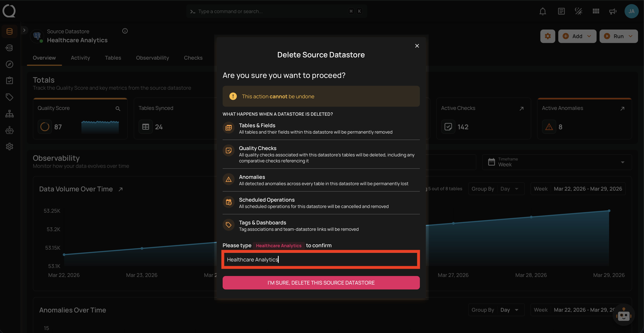The height and width of the screenshot is (333, 644).
Task: Open the datastore settings gear button
Action: (547, 36)
